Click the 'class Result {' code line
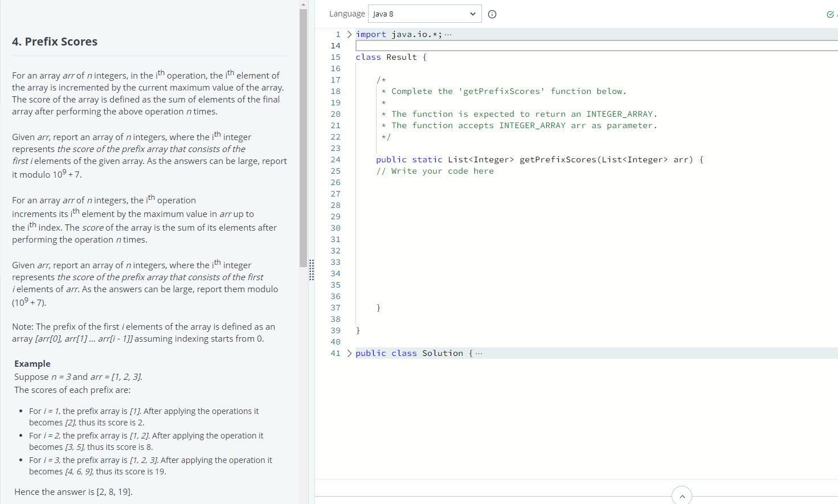Viewport: 838px width, 504px height. coord(391,57)
